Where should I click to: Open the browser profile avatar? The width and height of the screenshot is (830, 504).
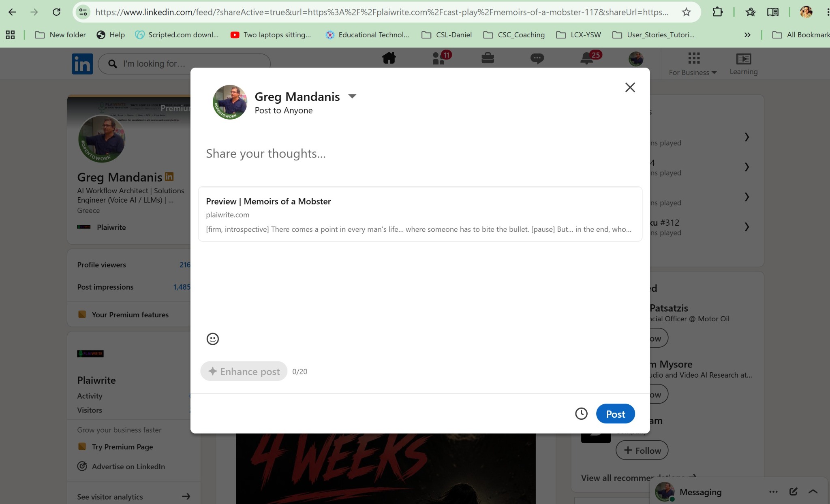[x=806, y=12]
